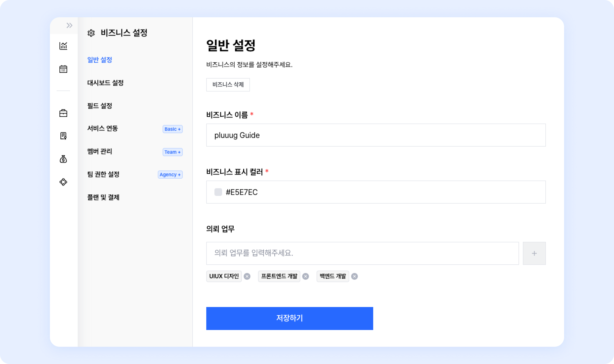614x364 pixels.
Task: Go to 필드 설정 menu item
Action: (x=100, y=106)
